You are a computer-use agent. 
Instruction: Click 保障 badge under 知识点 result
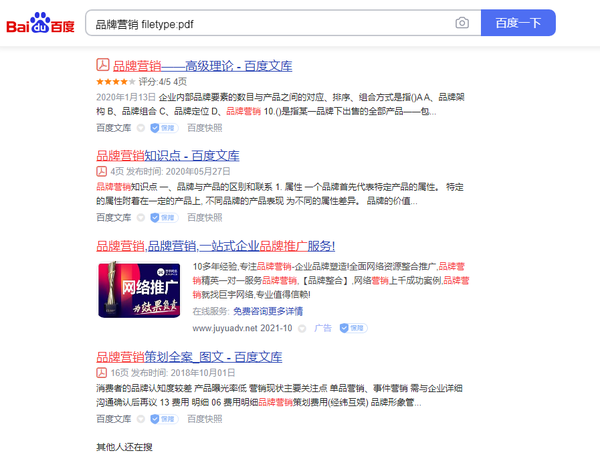pyautogui.click(x=164, y=218)
